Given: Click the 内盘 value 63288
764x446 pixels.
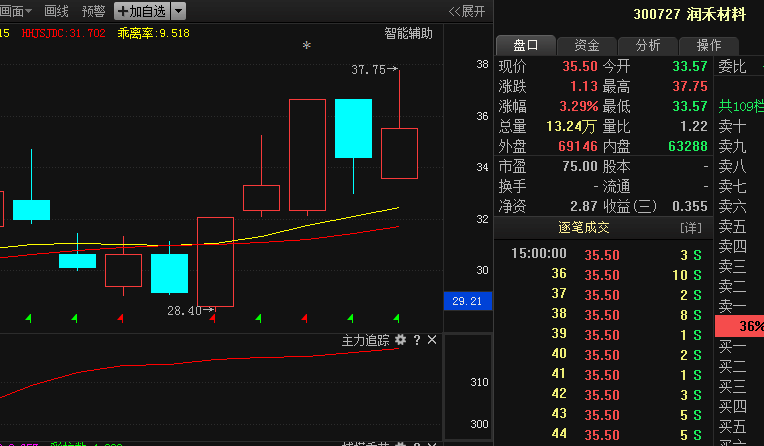Looking at the screenshot, I should click(688, 146).
